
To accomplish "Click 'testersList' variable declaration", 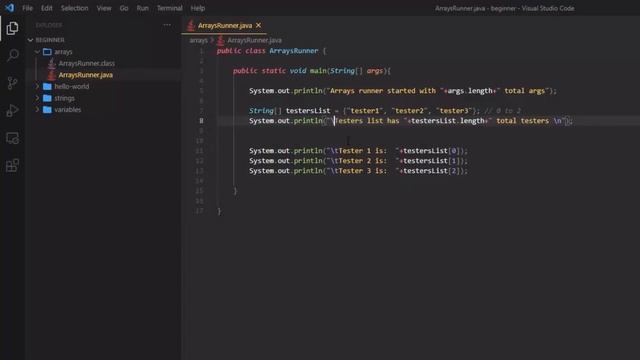I will pos(308,111).
